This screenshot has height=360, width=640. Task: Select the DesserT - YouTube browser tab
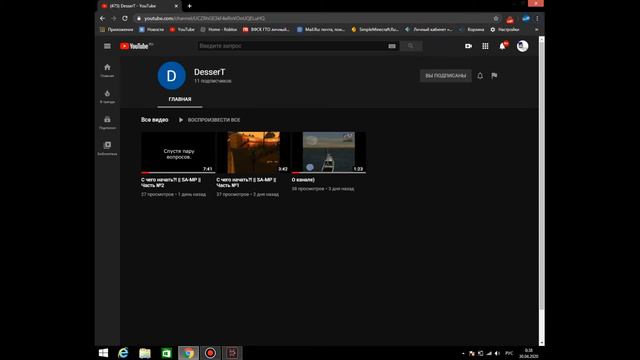[x=140, y=6]
